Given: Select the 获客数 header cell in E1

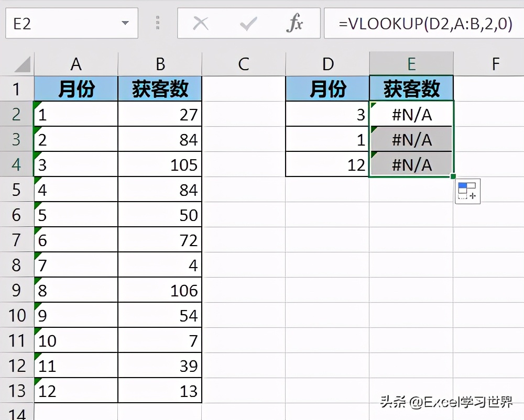Looking at the screenshot, I should (411, 89).
